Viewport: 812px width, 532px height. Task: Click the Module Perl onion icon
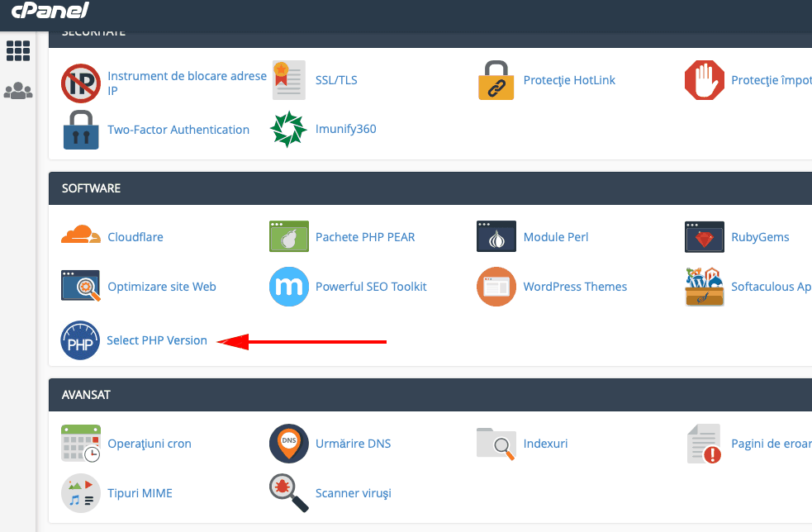click(496, 236)
